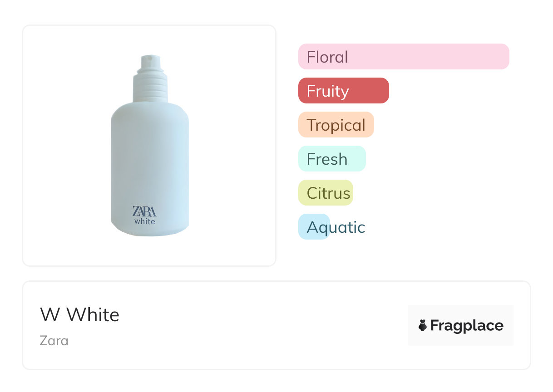Click the word "Tropical" label
553x392 pixels.
pos(336,125)
